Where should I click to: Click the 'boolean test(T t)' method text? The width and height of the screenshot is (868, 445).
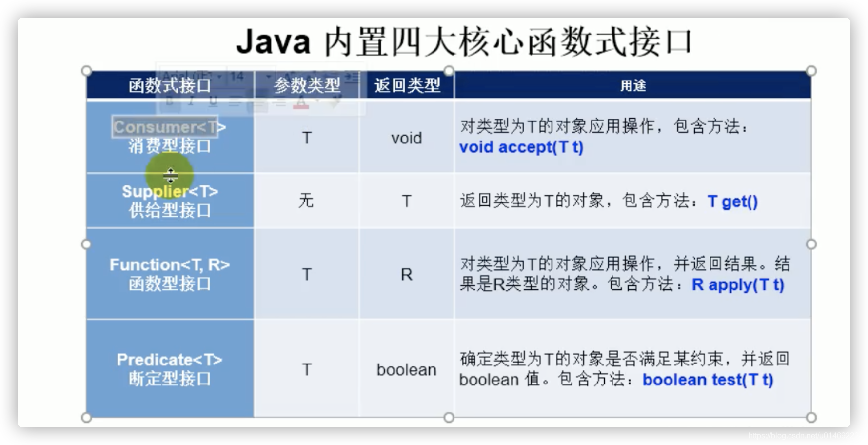click(708, 380)
